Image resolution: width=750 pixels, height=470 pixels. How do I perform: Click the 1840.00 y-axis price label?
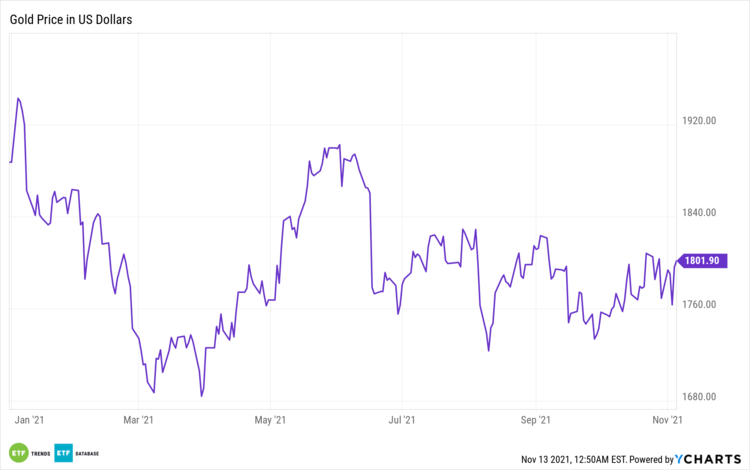(x=697, y=213)
